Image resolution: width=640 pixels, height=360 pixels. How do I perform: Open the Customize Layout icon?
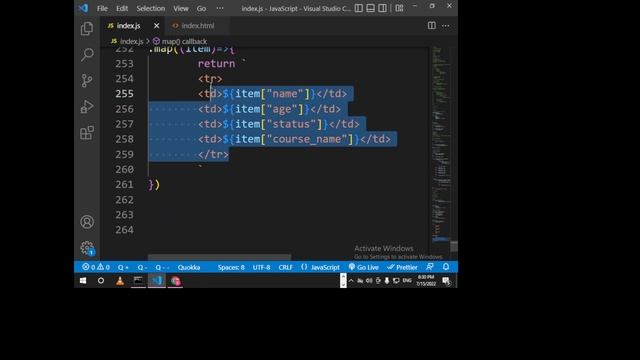(399, 8)
